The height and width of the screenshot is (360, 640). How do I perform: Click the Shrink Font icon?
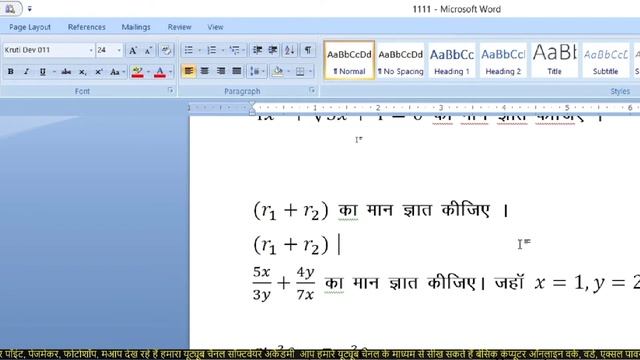click(148, 51)
